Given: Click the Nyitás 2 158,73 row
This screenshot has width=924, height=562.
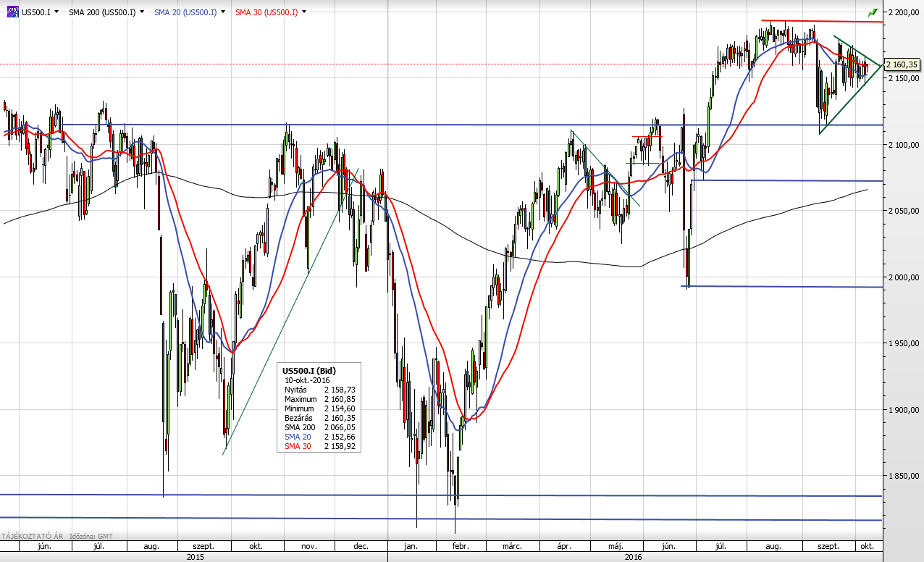Looking at the screenshot, I should tap(319, 390).
